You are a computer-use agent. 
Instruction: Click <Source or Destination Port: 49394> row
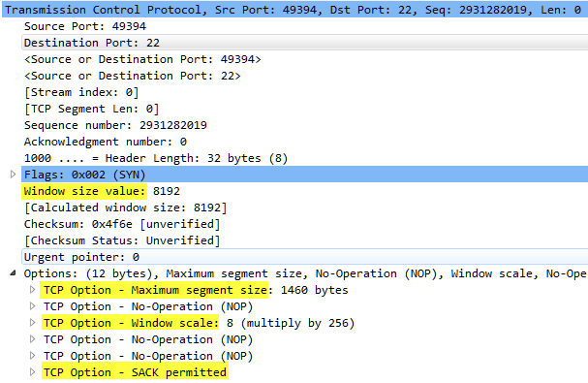pyautogui.click(x=142, y=59)
